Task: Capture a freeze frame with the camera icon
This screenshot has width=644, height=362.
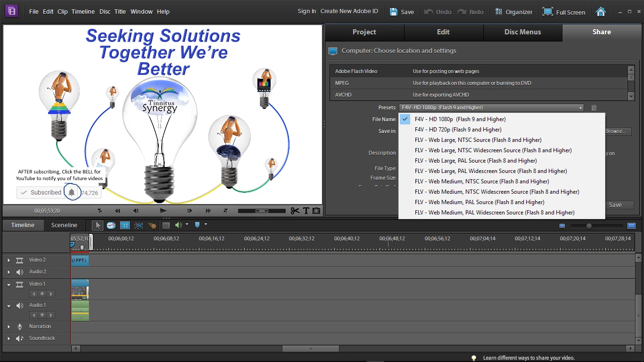Action: 316,211
